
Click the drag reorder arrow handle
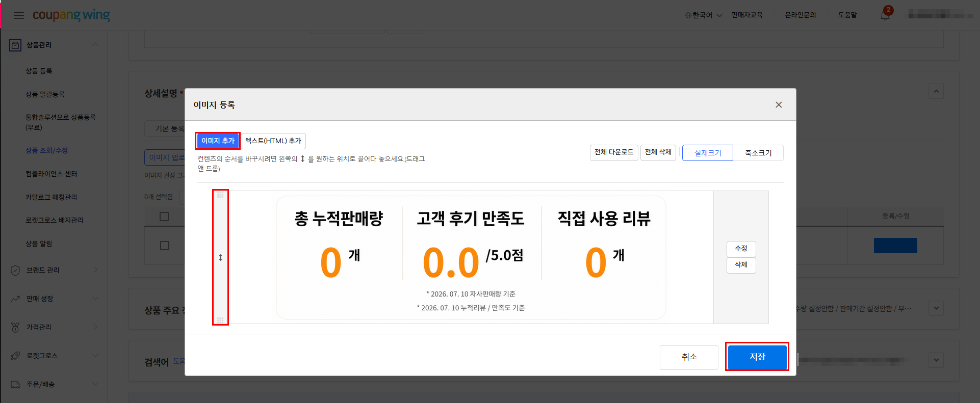pos(220,257)
